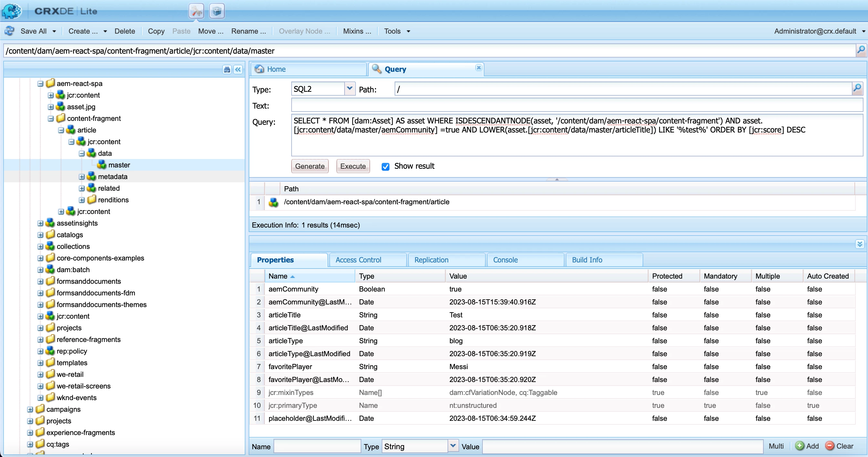
Task: Open the Tools menu
Action: click(396, 31)
